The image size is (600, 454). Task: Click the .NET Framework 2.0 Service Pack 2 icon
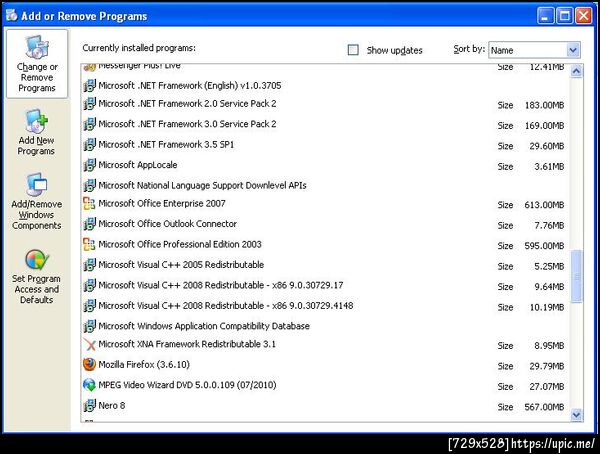90,104
